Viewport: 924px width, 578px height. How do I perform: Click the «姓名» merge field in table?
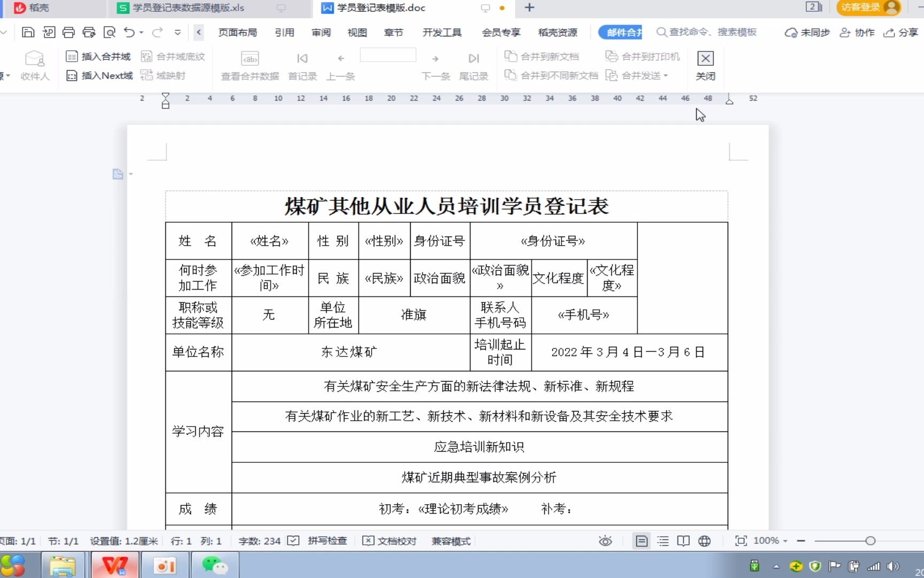pos(269,241)
